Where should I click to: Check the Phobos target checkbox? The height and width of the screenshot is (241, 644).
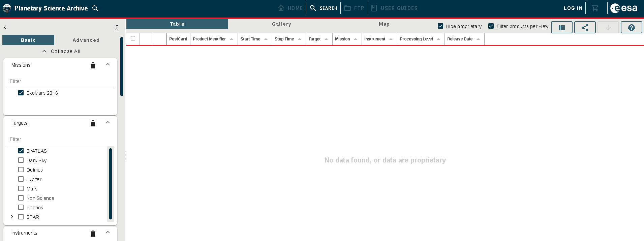pos(21,207)
